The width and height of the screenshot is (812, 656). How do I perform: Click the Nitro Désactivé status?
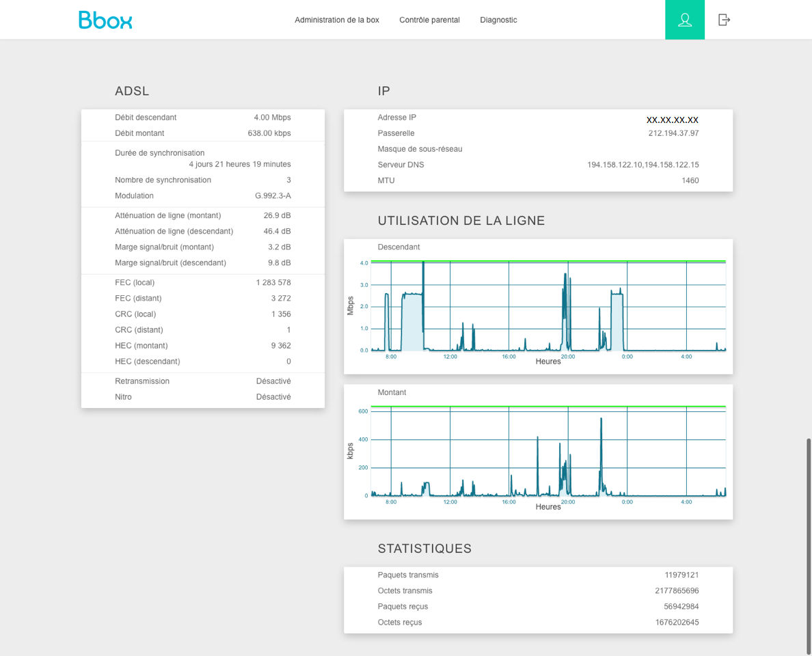[x=273, y=397]
